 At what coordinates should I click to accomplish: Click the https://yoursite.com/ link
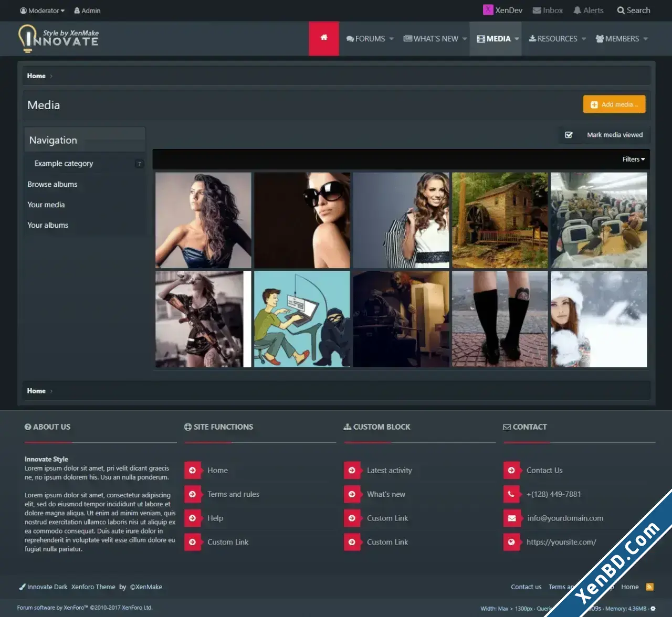click(x=561, y=542)
